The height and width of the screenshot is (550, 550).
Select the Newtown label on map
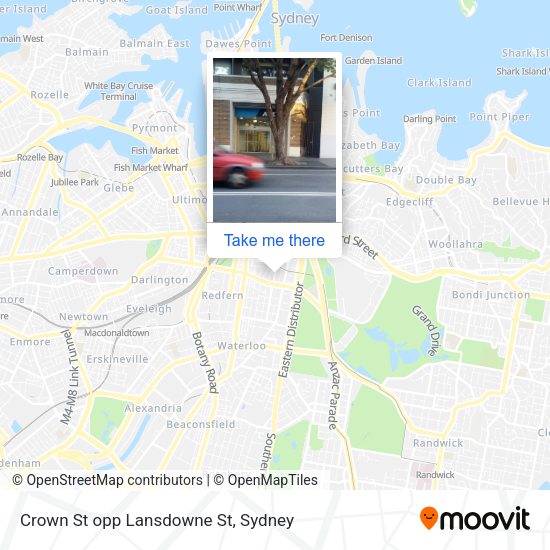(x=83, y=317)
